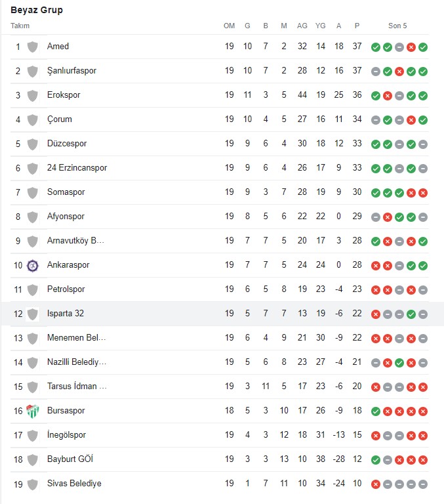The height and width of the screenshot is (504, 444).
Task: Click the Ankaraspor club logo icon
Action: pyautogui.click(x=32, y=266)
